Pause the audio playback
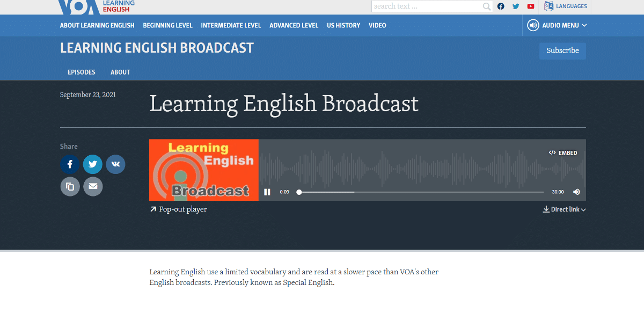The image size is (644, 313). point(267,192)
